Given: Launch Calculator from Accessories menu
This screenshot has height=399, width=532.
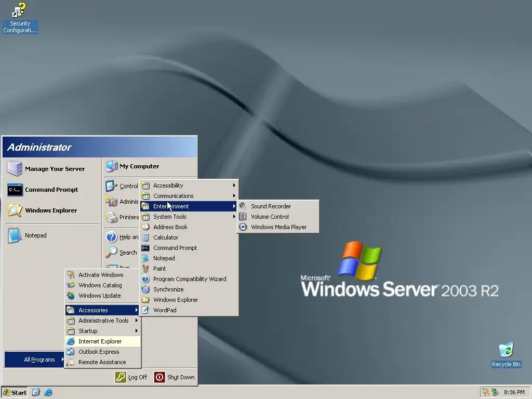Looking at the screenshot, I should click(189, 237).
